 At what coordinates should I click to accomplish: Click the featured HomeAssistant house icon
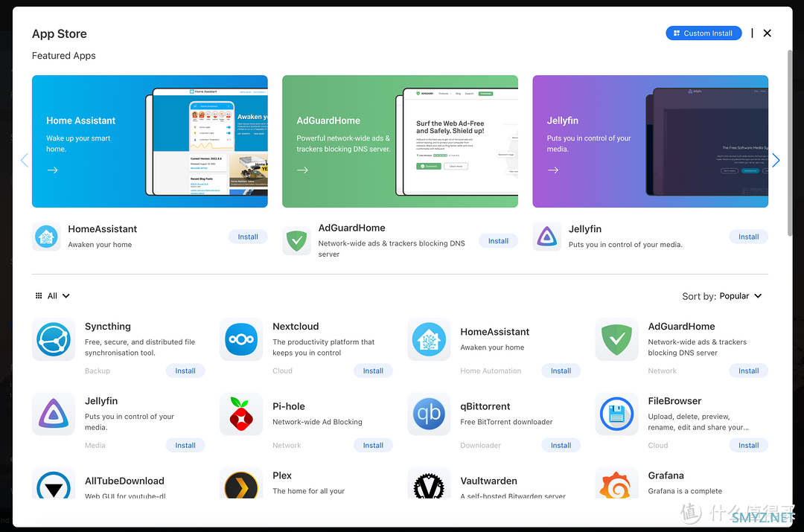[x=46, y=237]
